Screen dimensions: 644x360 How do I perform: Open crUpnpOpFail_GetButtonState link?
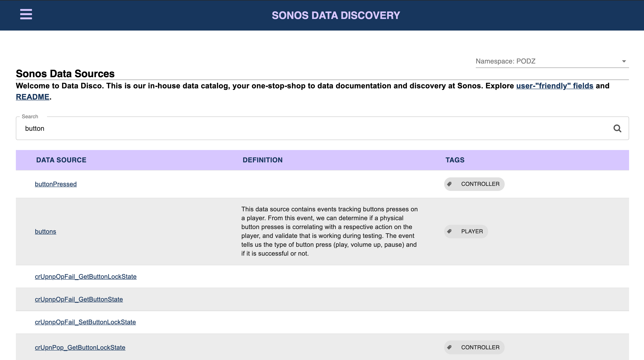point(79,299)
